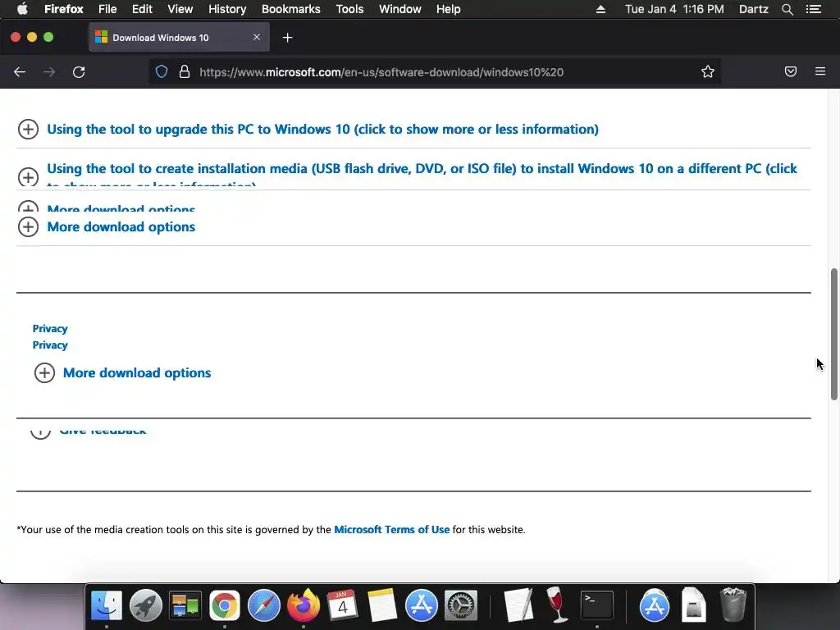Open the File menu
The height and width of the screenshot is (630, 840).
[107, 9]
